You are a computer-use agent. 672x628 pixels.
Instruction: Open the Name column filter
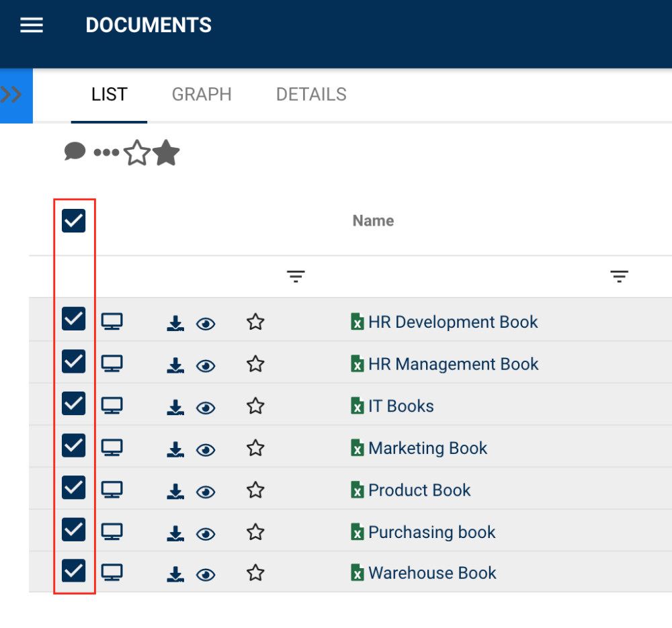619,276
